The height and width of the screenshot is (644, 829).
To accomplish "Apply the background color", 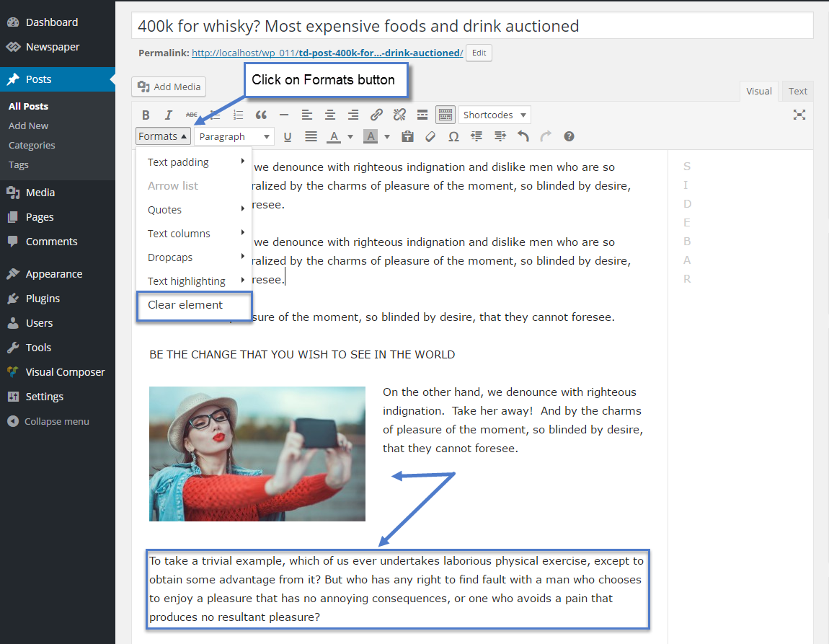I will click(x=371, y=137).
